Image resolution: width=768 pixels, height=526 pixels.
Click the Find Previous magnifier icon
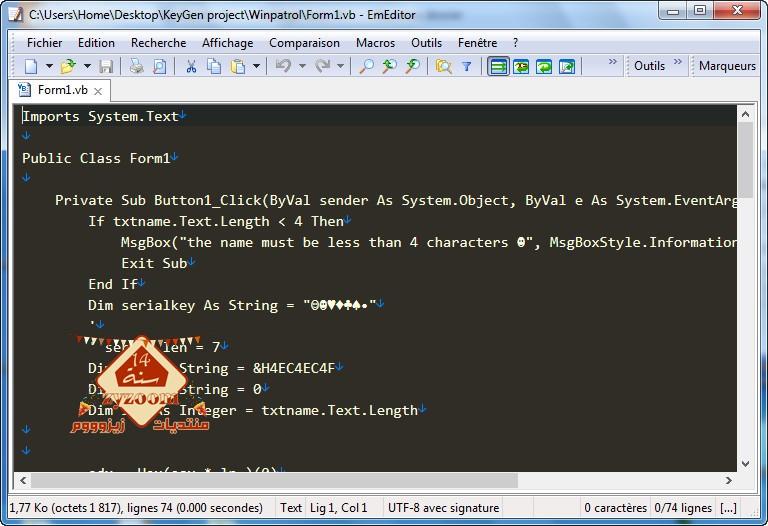click(389, 66)
